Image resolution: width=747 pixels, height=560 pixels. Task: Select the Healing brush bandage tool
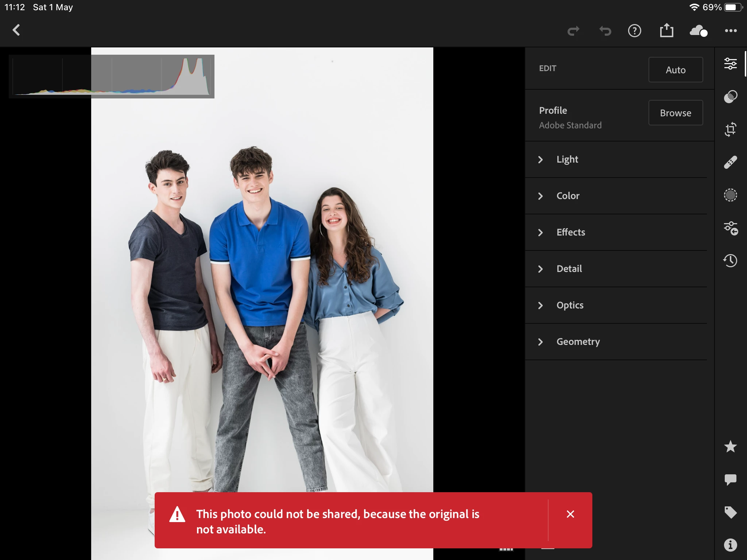click(730, 162)
